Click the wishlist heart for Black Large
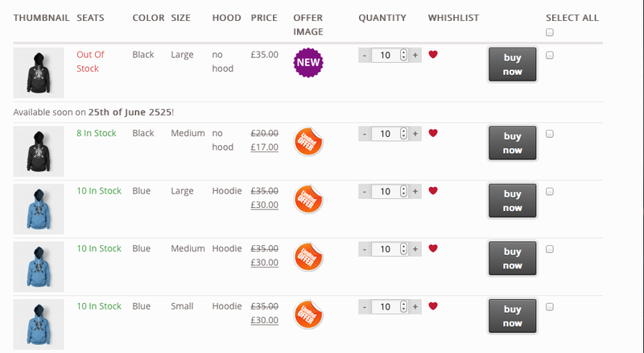 [433, 54]
